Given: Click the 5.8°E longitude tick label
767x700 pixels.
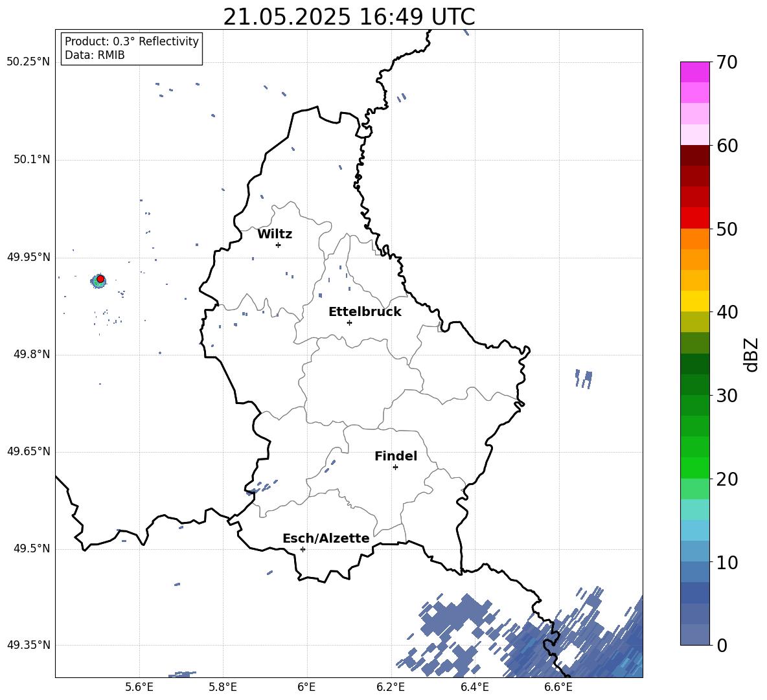Looking at the screenshot, I should (223, 687).
